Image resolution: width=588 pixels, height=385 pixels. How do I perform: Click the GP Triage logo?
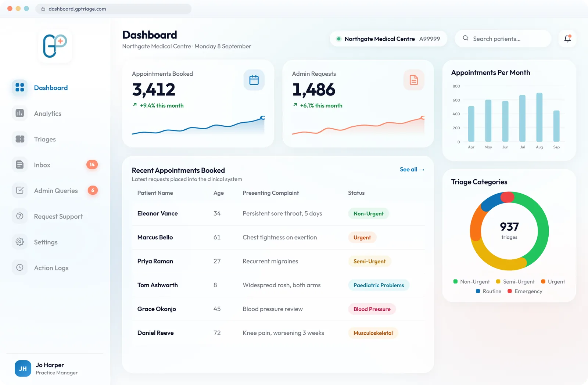coord(55,46)
